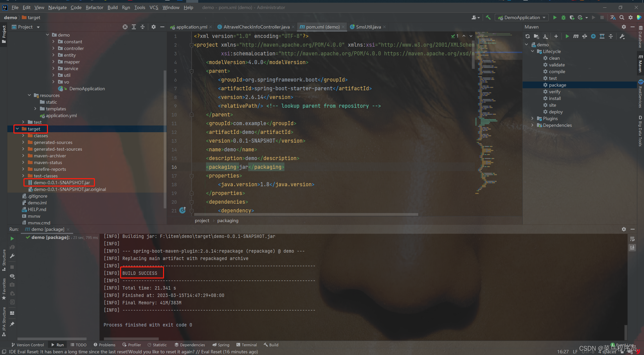The width and height of the screenshot is (644, 355).
Task: Open IDE Settings gear on the main toolbar
Action: [631, 17]
